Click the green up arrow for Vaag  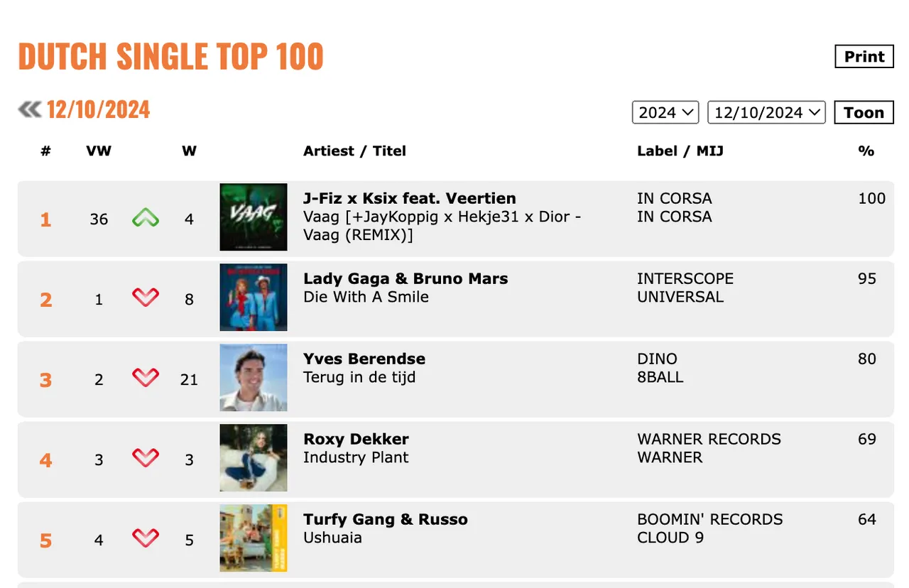pyautogui.click(x=146, y=219)
